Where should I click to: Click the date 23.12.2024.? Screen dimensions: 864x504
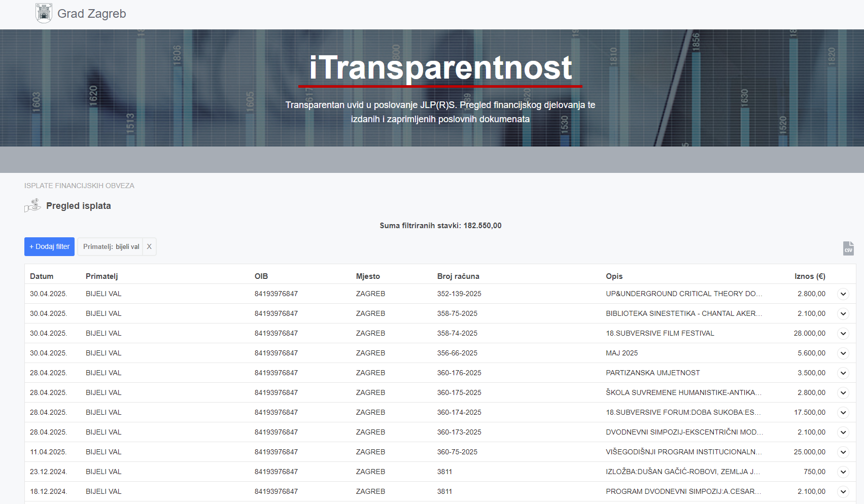[x=48, y=472]
